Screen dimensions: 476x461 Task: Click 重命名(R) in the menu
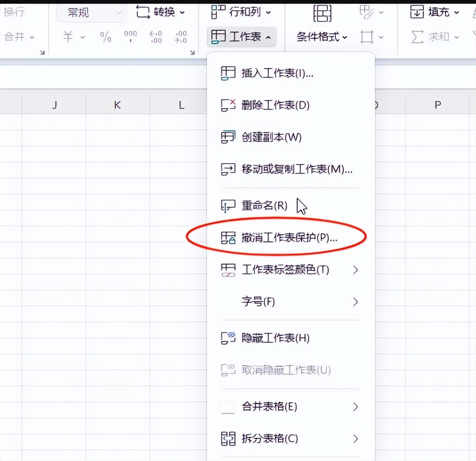[x=264, y=206]
